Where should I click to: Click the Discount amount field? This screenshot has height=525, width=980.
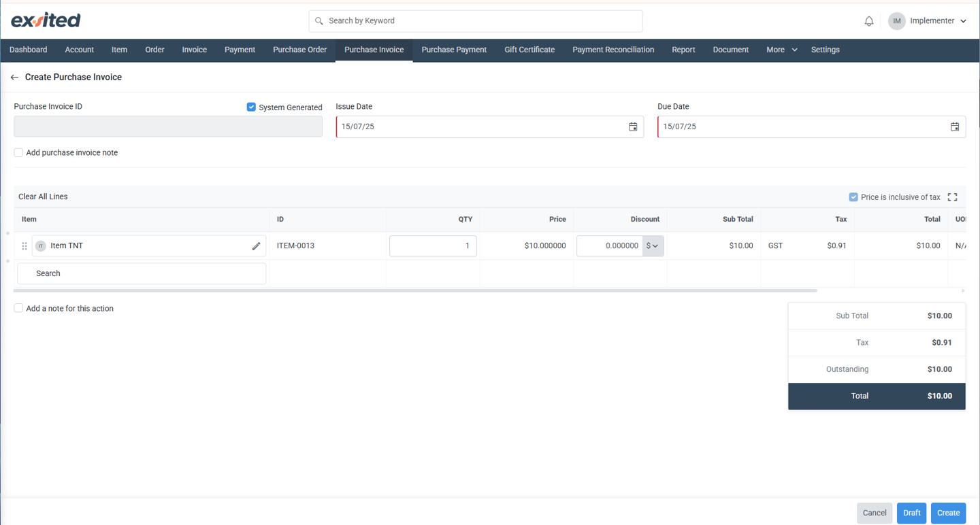pyautogui.click(x=610, y=246)
